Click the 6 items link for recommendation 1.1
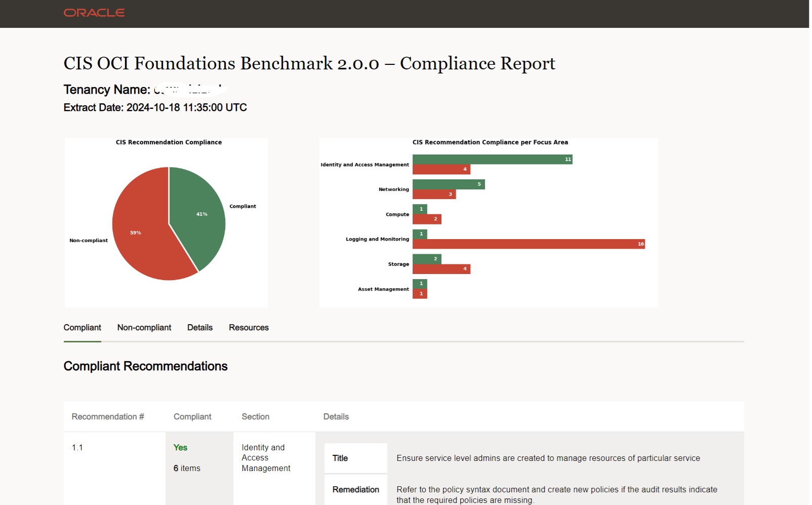 pyautogui.click(x=187, y=469)
